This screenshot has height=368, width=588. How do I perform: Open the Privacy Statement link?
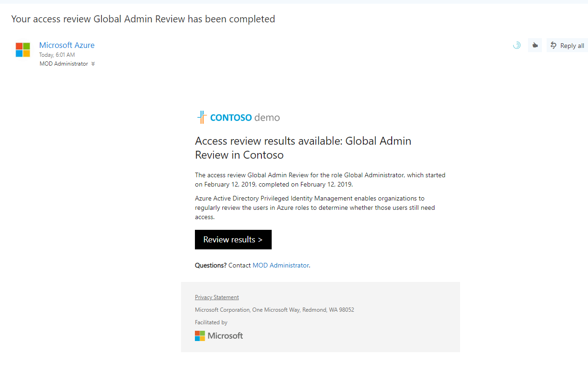[x=217, y=297]
